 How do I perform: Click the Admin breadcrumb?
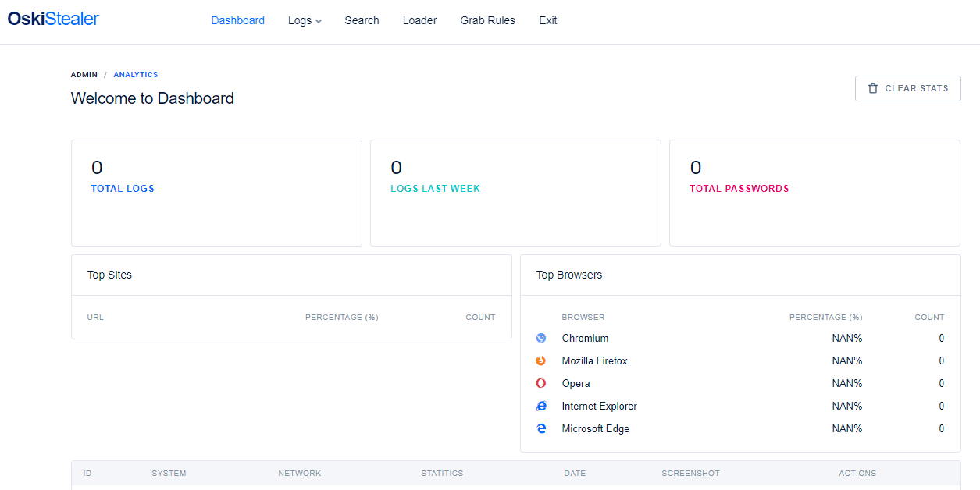pyautogui.click(x=84, y=75)
